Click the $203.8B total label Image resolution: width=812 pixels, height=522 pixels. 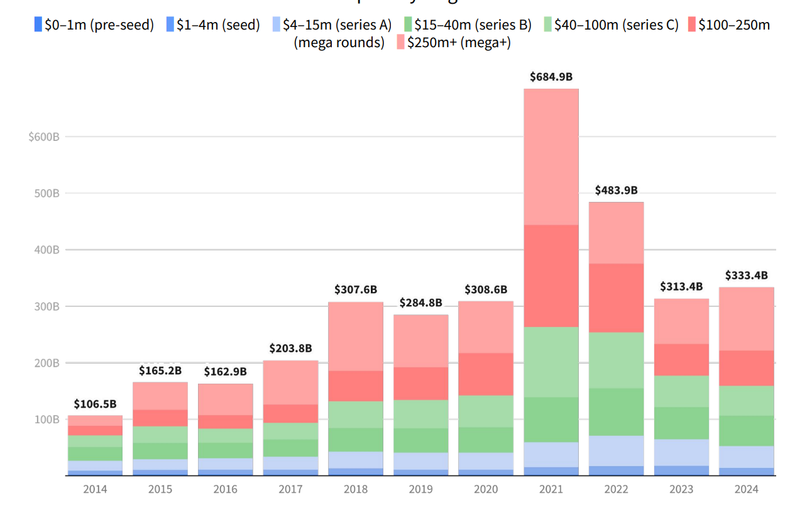click(x=290, y=348)
